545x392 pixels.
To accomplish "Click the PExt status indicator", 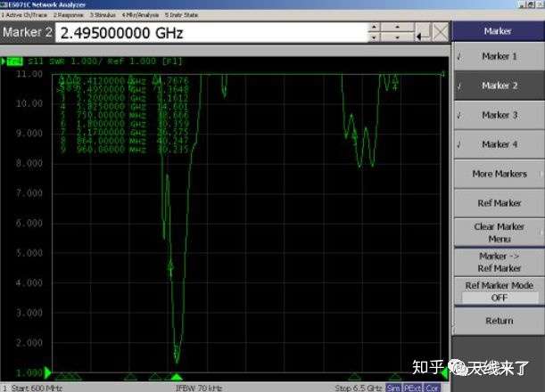I will pos(412,388).
